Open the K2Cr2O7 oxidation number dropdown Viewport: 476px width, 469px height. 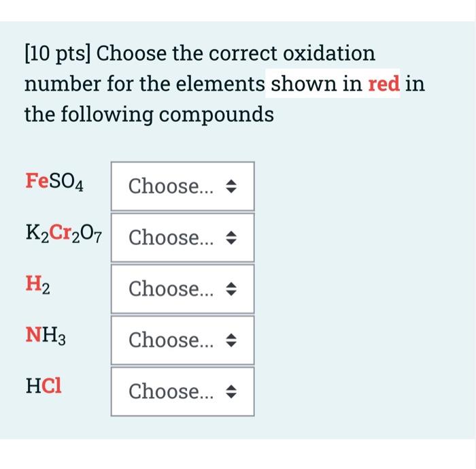[182, 238]
